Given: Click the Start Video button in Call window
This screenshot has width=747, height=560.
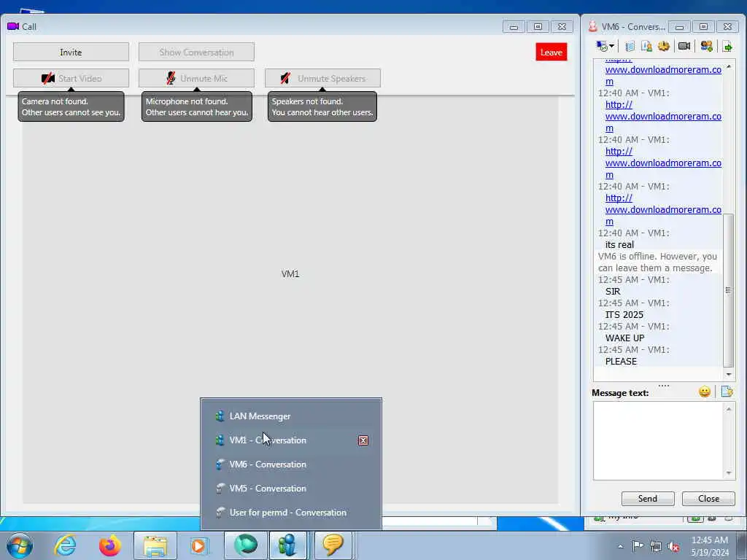Looking at the screenshot, I should (71, 79).
